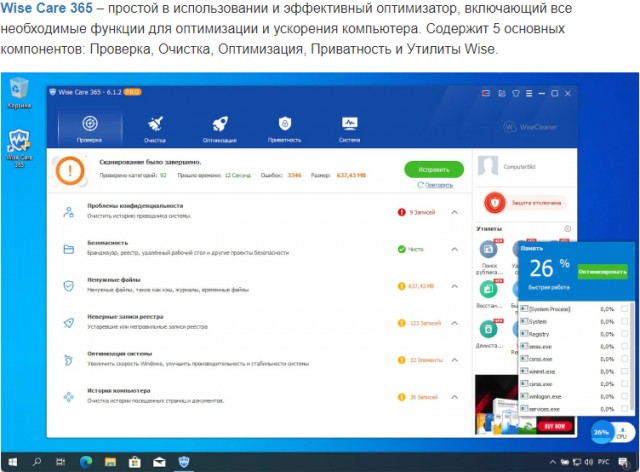640x472 pixels.
Task: Tick the wininit.exe checkbox
Action: (x=624, y=371)
